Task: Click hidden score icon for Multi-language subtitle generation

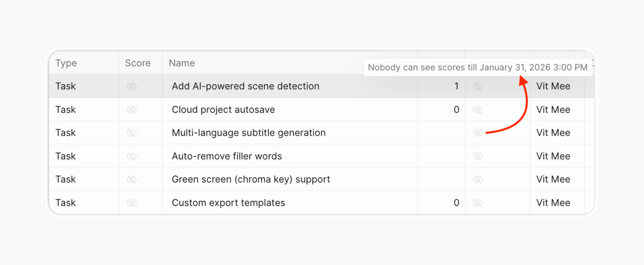Action: [131, 133]
